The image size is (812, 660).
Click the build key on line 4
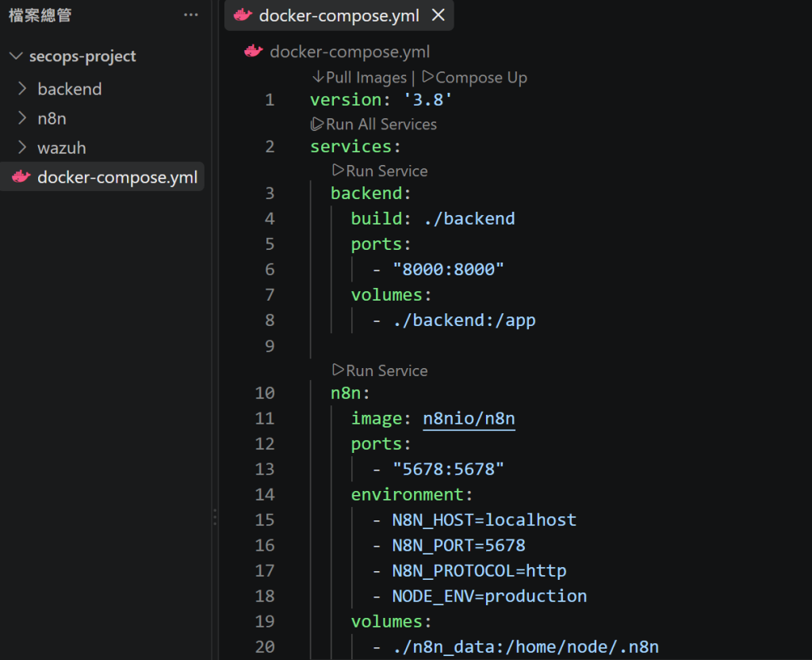pos(377,219)
